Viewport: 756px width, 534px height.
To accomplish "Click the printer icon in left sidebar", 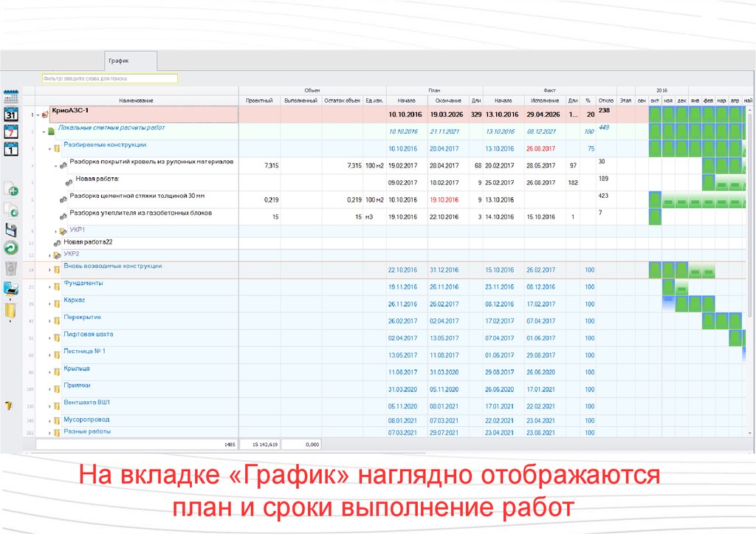I will [x=11, y=288].
